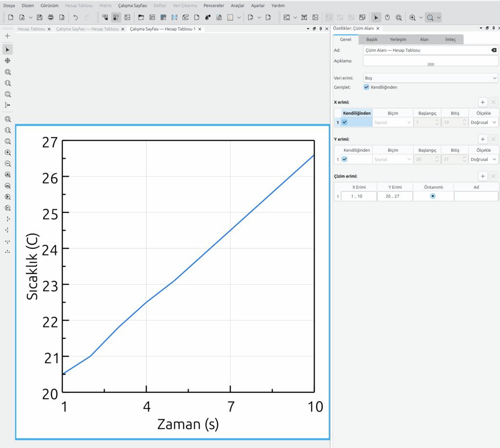This screenshot has height=448, width=500.
Task: Add a new folder via toolbar icon
Action: 141,18
